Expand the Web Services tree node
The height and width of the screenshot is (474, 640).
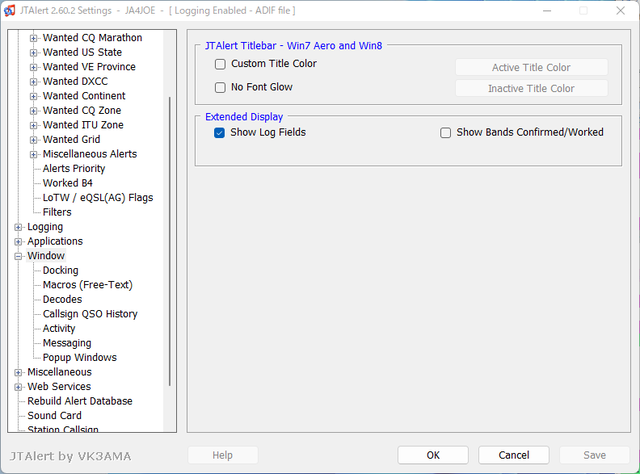(x=18, y=387)
